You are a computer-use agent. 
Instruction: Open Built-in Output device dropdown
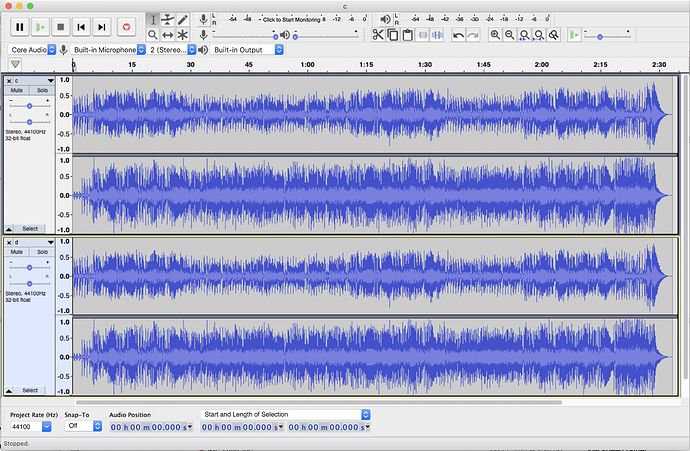coord(247,50)
